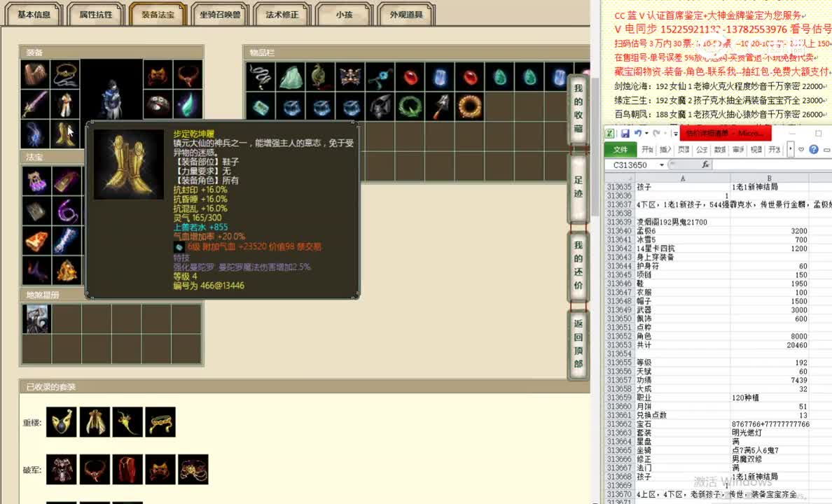
Task: Open the 外观道具 tab
Action: pyautogui.click(x=406, y=14)
